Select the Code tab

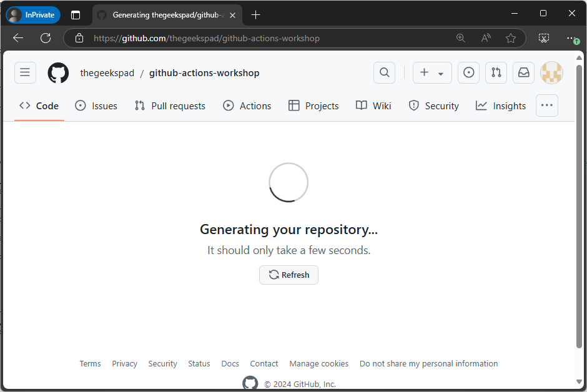39,106
